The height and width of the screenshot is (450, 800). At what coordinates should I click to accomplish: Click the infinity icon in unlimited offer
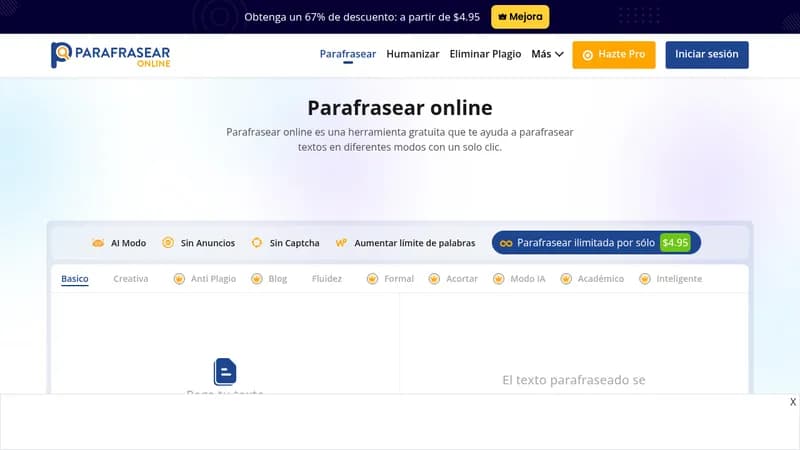(x=506, y=243)
